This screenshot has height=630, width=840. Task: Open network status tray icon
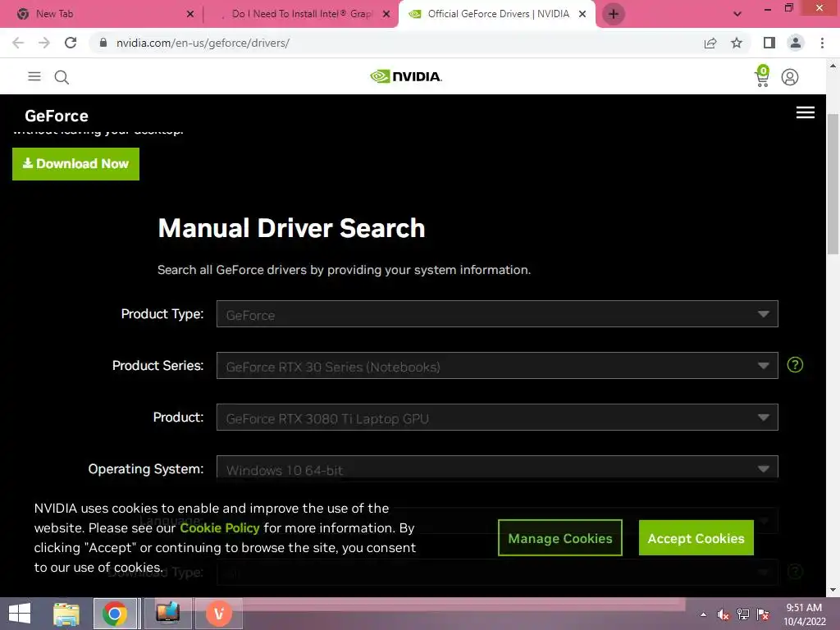click(743, 614)
